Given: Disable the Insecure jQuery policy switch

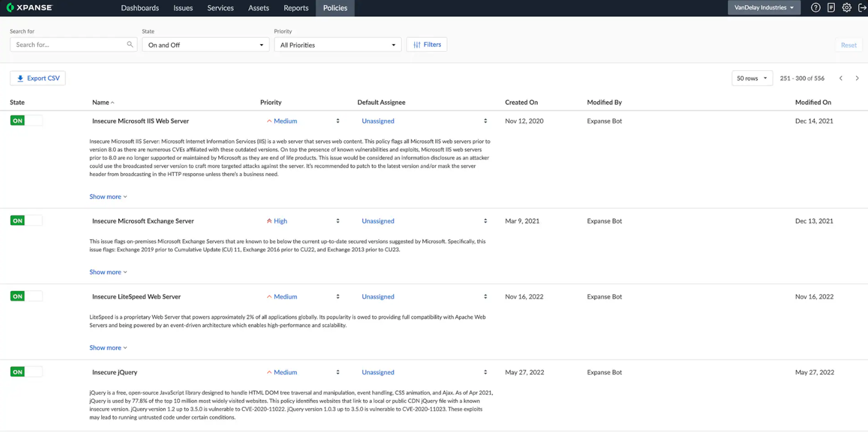Looking at the screenshot, I should coord(26,372).
